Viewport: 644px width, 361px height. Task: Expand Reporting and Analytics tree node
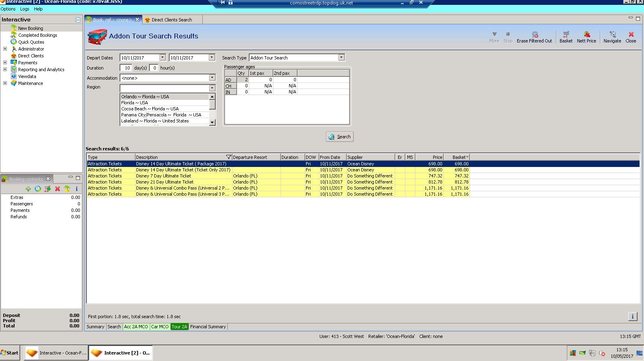(x=5, y=70)
